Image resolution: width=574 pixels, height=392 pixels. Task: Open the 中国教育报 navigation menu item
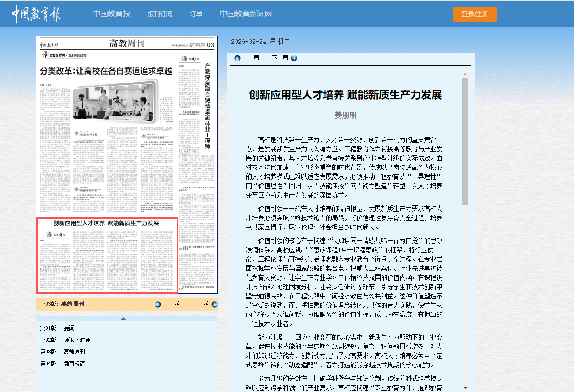[112, 14]
